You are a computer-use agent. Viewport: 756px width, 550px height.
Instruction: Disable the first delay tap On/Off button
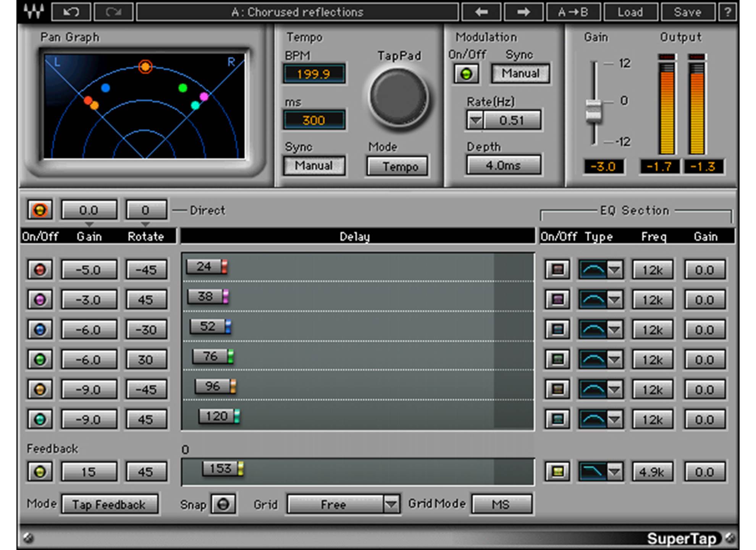click(39, 270)
